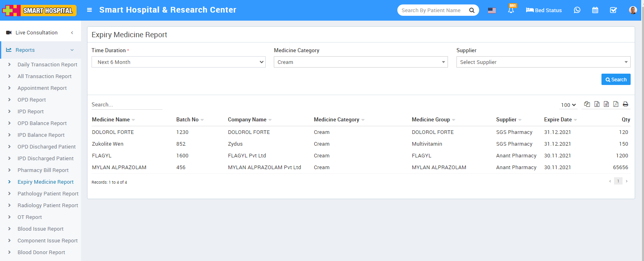This screenshot has width=644, height=261.
Task: Open Pharmacy Bill Report in sidebar
Action: pyautogui.click(x=43, y=170)
